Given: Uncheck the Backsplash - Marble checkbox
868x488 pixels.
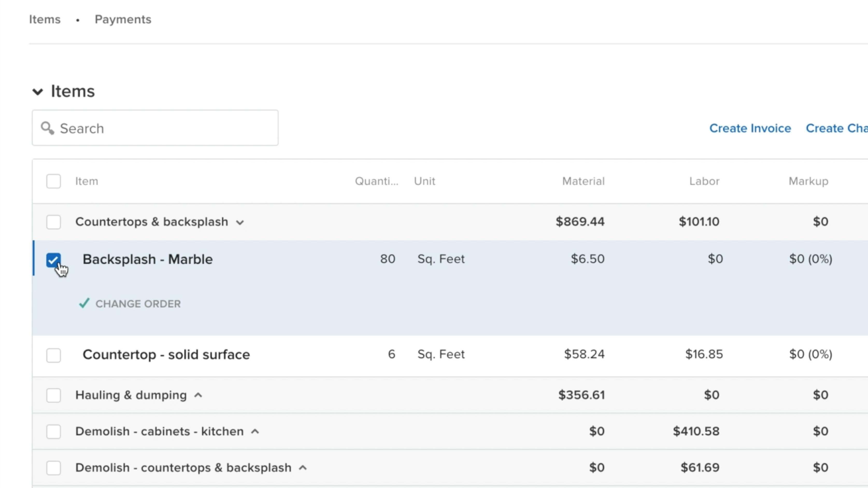Looking at the screenshot, I should [53, 260].
